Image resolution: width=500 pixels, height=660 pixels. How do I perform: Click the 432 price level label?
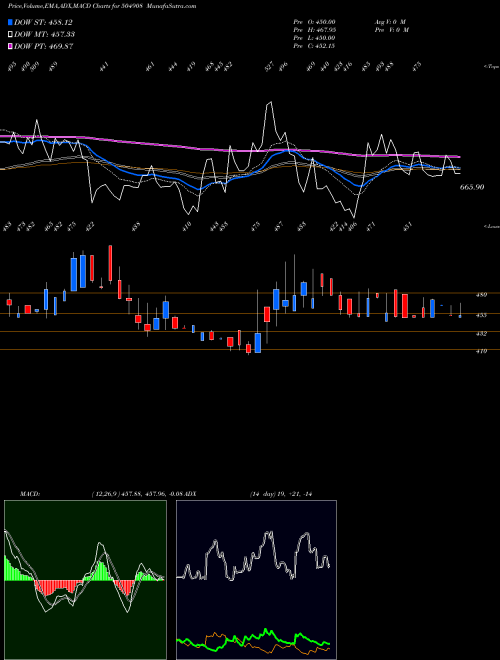click(x=481, y=334)
